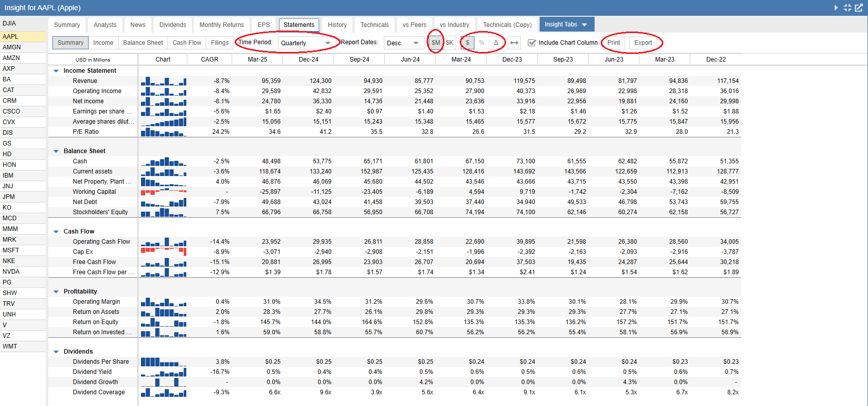This screenshot has height=406, width=868.
Task: Collapse the Income Statement section
Action: [56, 71]
